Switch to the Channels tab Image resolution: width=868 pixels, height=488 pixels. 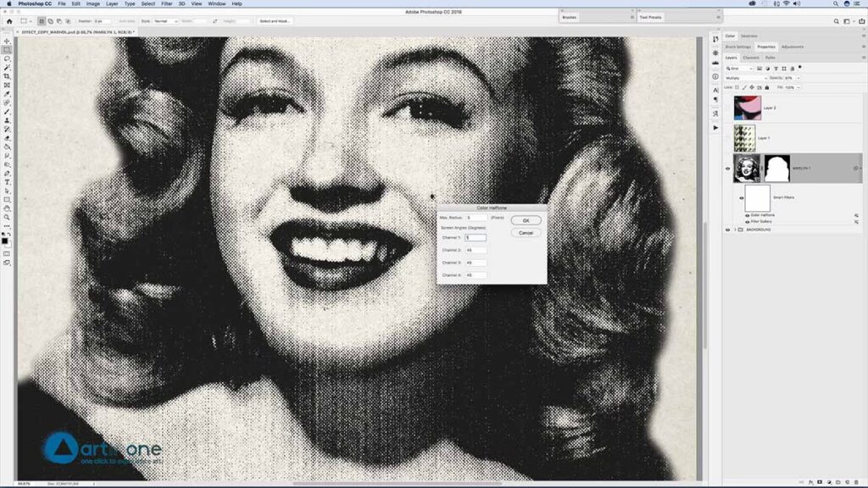[751, 58]
